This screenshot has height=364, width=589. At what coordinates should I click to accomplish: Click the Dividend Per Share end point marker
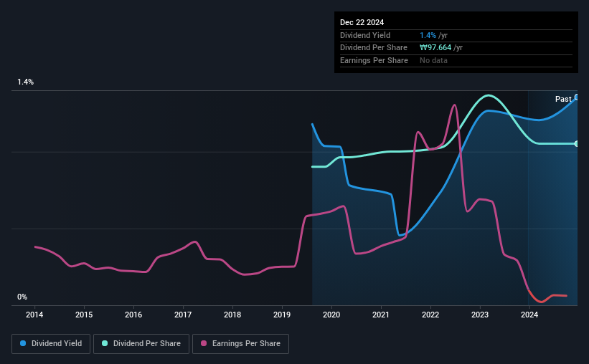pos(577,144)
